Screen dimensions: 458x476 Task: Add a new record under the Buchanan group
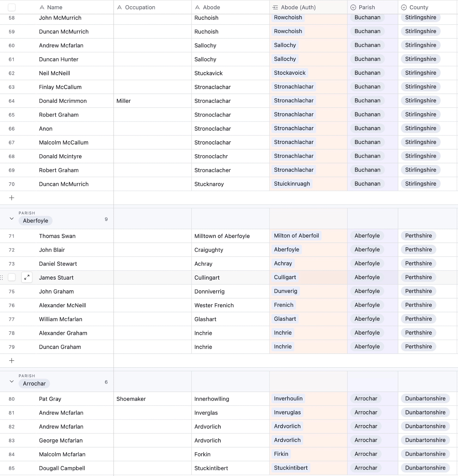click(12, 198)
